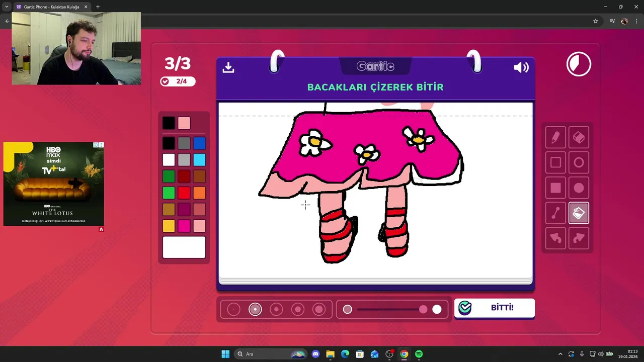Open the Windows Start menu
Screen dimensions: 644x362
[225, 354]
